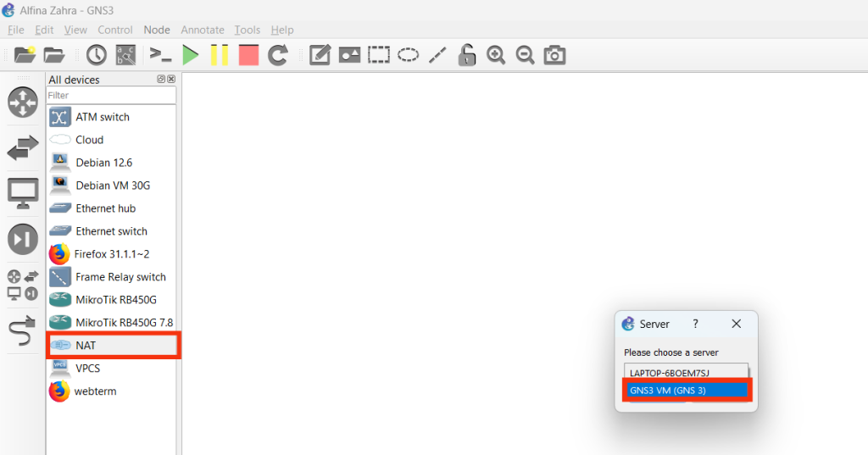Viewport: 868px width, 455px height.
Task: Choose LAPTOP-6BOEM7SJ in server list
Action: click(x=687, y=372)
